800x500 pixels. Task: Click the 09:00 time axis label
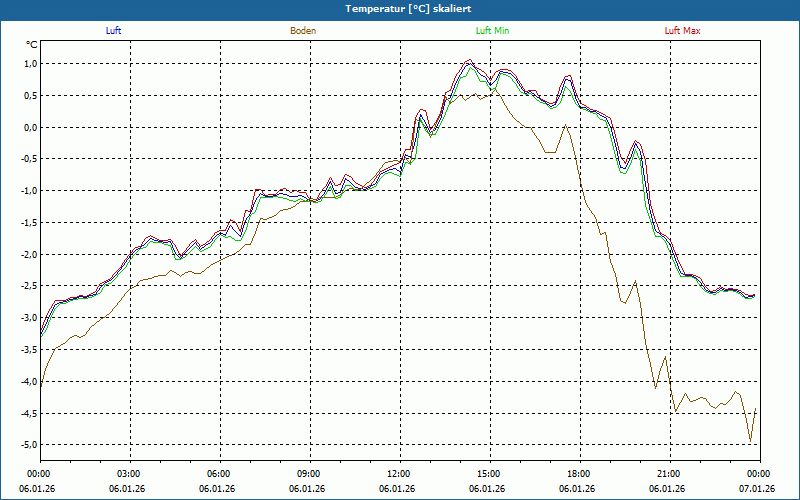pyautogui.click(x=310, y=474)
